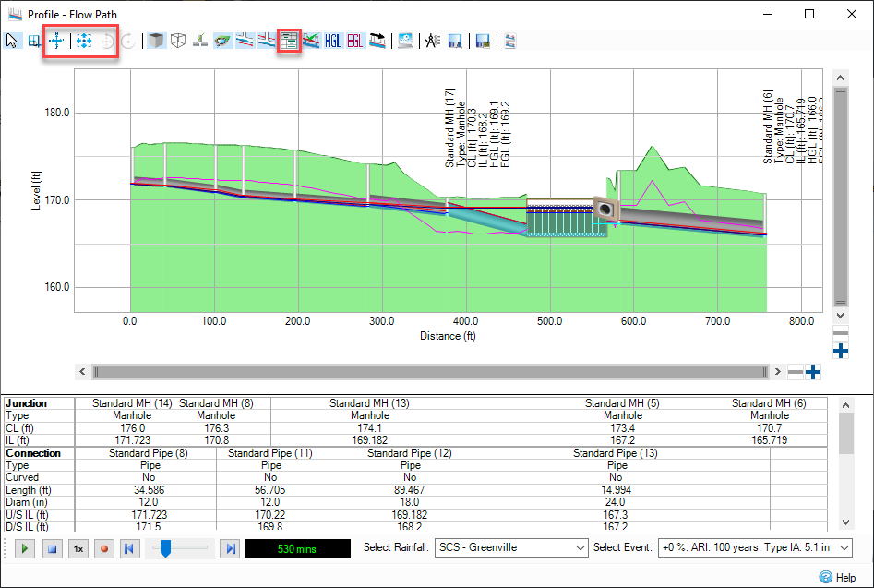Jump to start of simulation
The image size is (874, 588).
[x=129, y=549]
